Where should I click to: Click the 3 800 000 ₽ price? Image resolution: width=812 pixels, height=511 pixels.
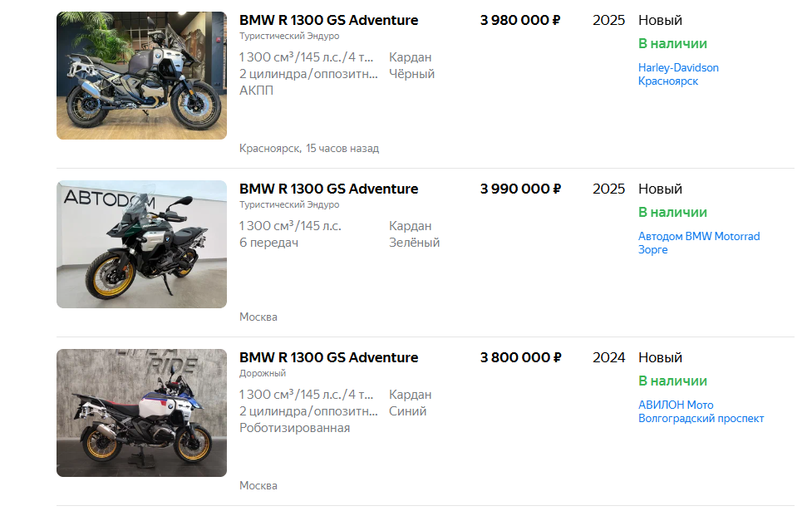[x=520, y=357]
